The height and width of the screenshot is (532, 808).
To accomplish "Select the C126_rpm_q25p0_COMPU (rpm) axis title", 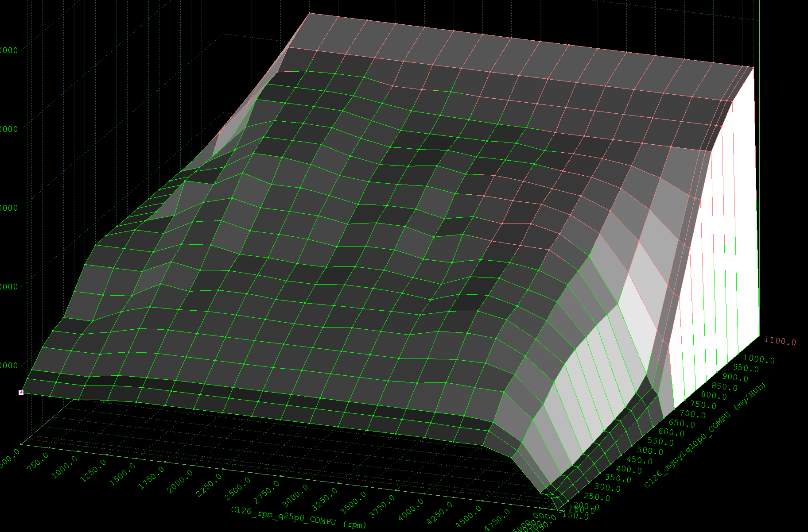I will (299, 517).
